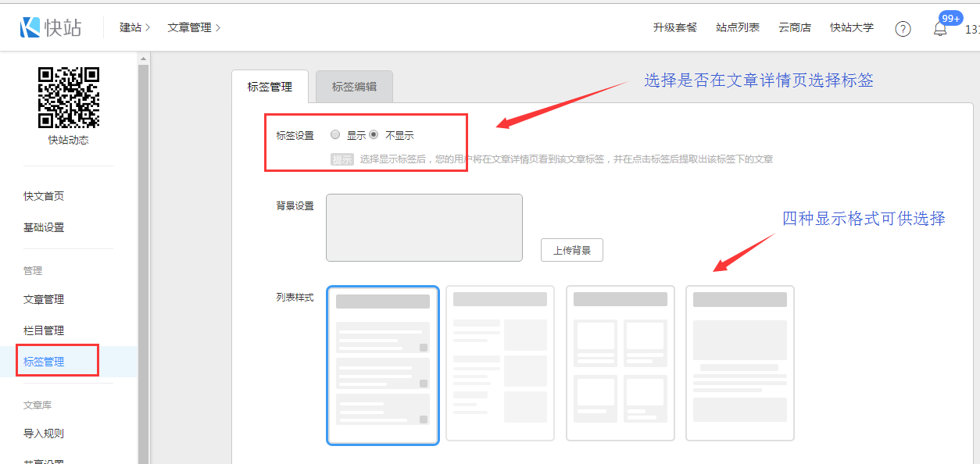Select the 不显示 radio button
The width and height of the screenshot is (980, 464).
click(x=374, y=134)
